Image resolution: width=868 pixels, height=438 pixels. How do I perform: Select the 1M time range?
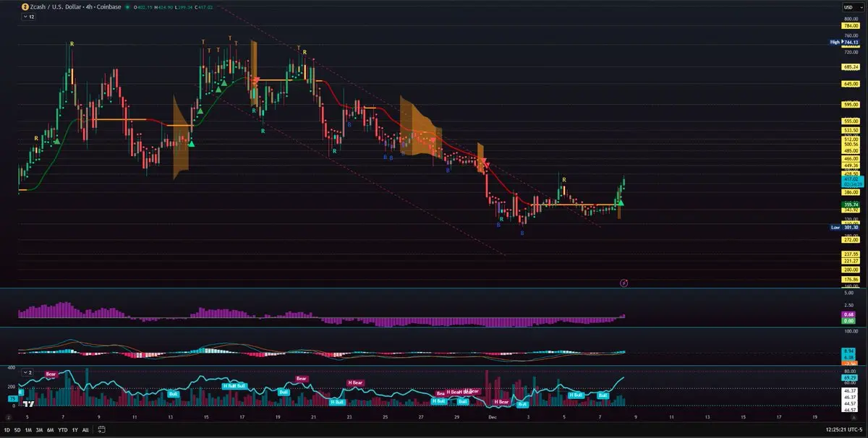coord(28,430)
